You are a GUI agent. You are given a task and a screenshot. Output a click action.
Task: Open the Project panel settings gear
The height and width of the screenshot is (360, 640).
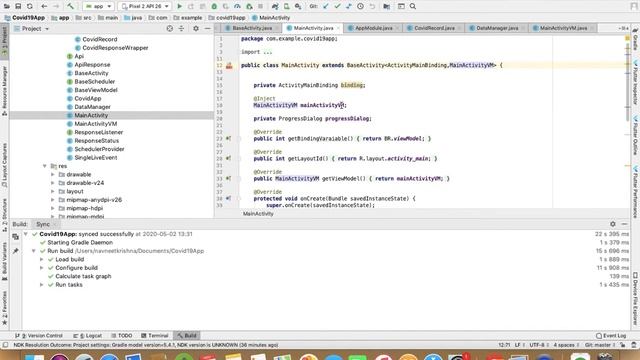196,29
